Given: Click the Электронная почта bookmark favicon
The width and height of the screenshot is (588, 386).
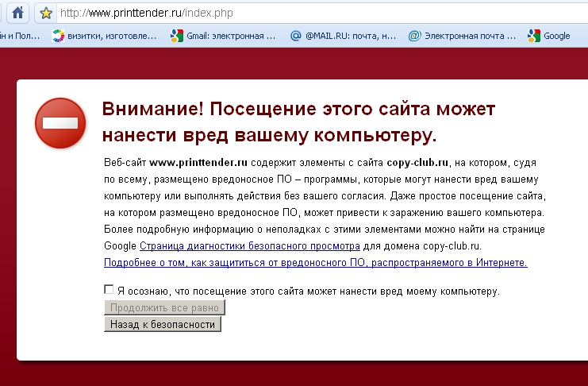Looking at the screenshot, I should [414, 36].
